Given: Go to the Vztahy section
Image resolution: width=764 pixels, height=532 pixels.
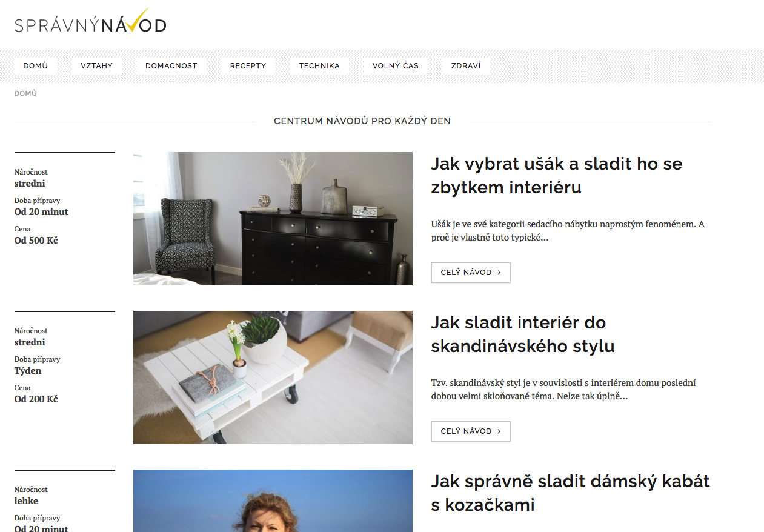Looking at the screenshot, I should click(x=97, y=65).
